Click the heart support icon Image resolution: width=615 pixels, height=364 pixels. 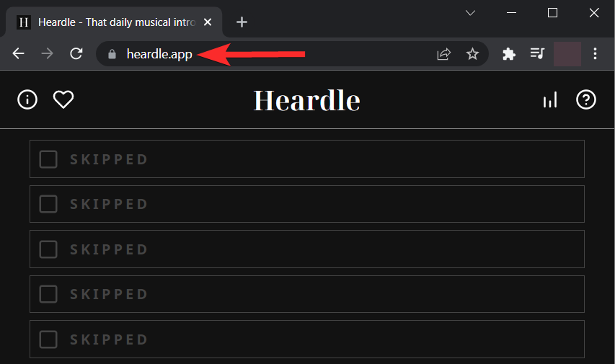(63, 100)
